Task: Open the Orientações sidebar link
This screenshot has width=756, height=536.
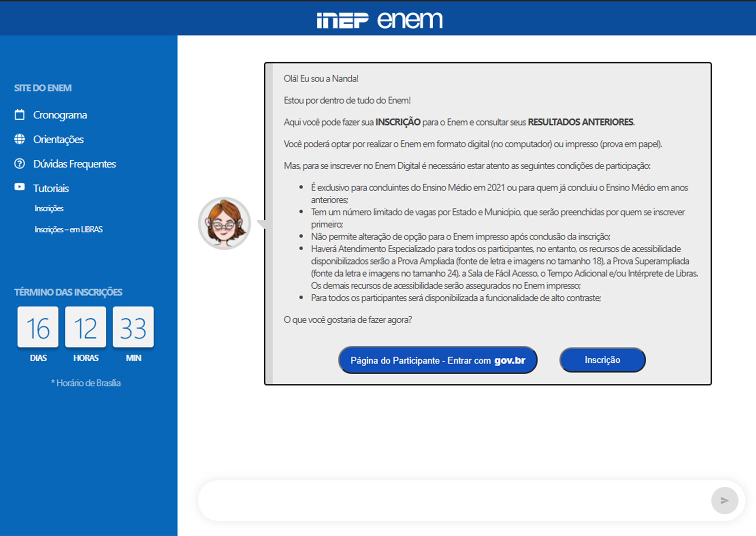Action: click(x=58, y=139)
